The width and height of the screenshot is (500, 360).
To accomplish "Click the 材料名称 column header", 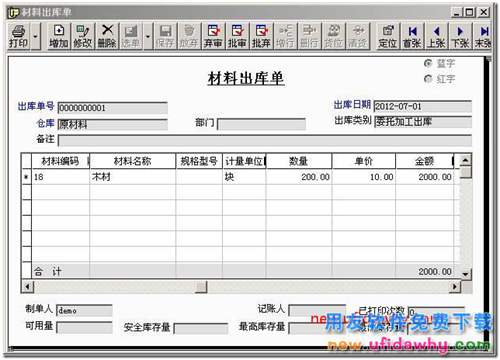I will click(x=133, y=161).
